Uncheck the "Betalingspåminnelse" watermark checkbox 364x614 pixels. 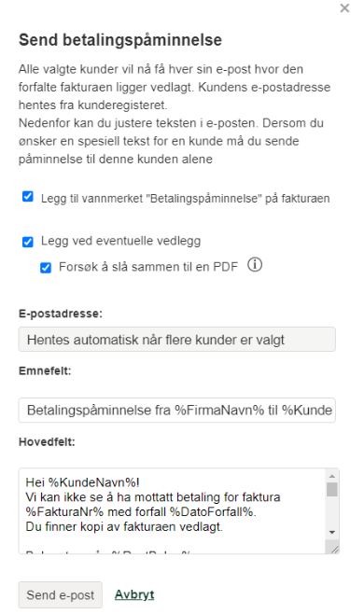(x=28, y=196)
